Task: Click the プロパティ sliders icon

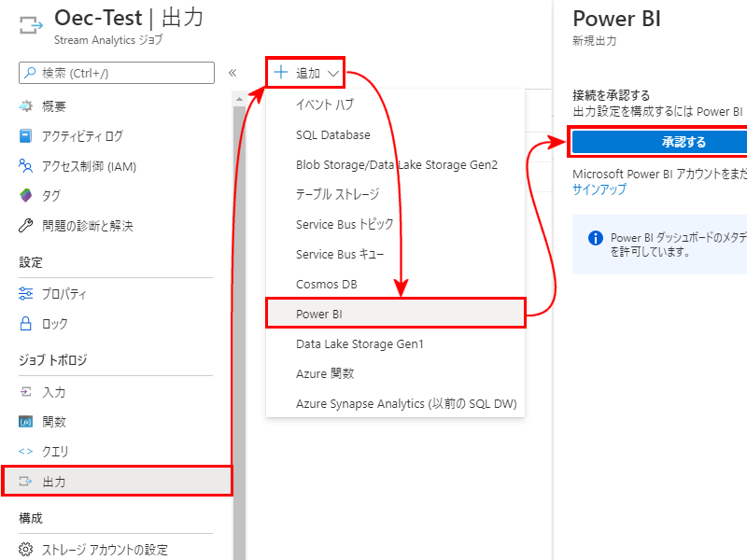Action: click(26, 294)
